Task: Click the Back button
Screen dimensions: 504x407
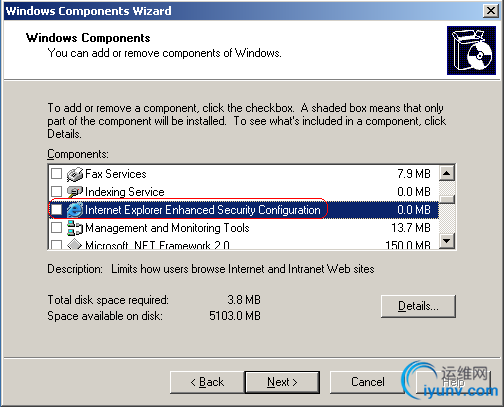Action: [207, 382]
